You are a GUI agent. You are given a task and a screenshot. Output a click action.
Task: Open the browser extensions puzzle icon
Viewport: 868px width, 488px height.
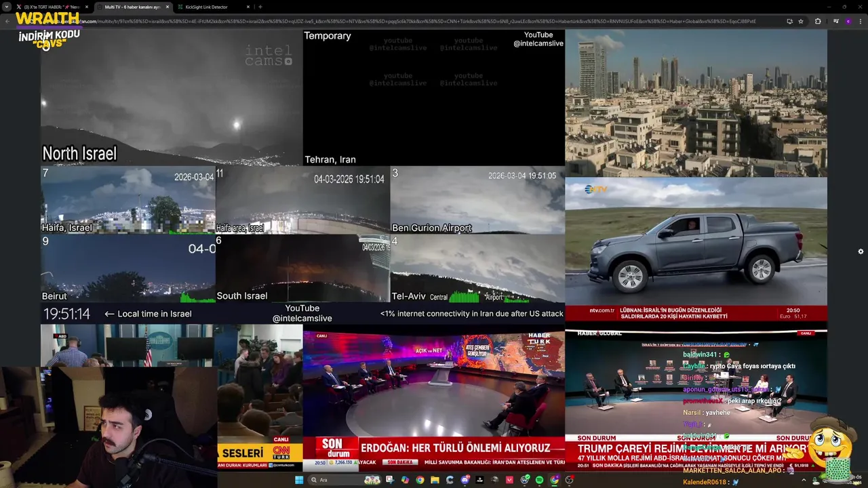[818, 21]
